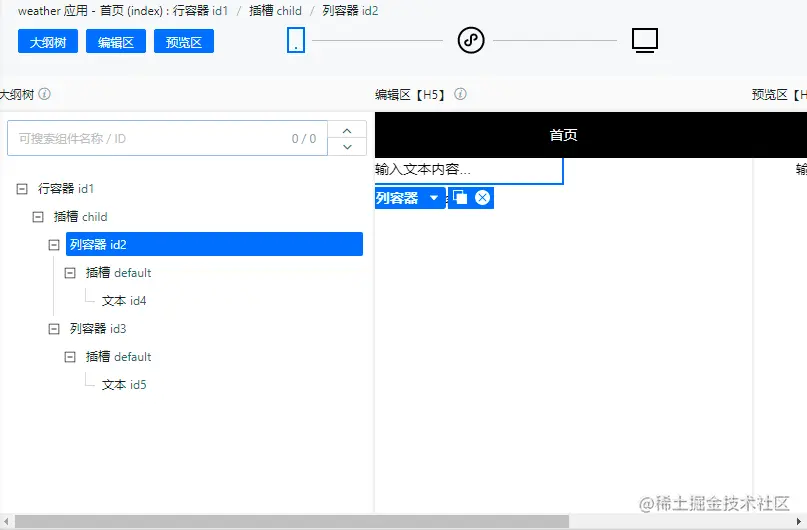Toggle the 编辑区 panel button
807x530 pixels.
coord(116,41)
